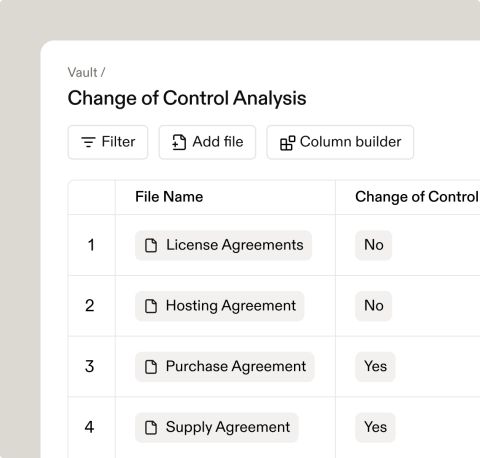
Task: Click the Column builder grid icon
Action: (287, 143)
